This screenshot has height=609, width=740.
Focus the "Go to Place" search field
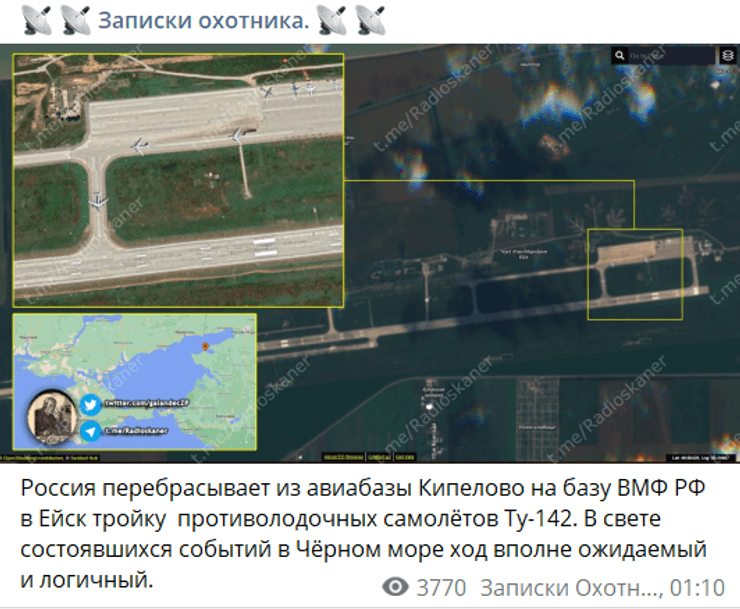click(x=672, y=55)
